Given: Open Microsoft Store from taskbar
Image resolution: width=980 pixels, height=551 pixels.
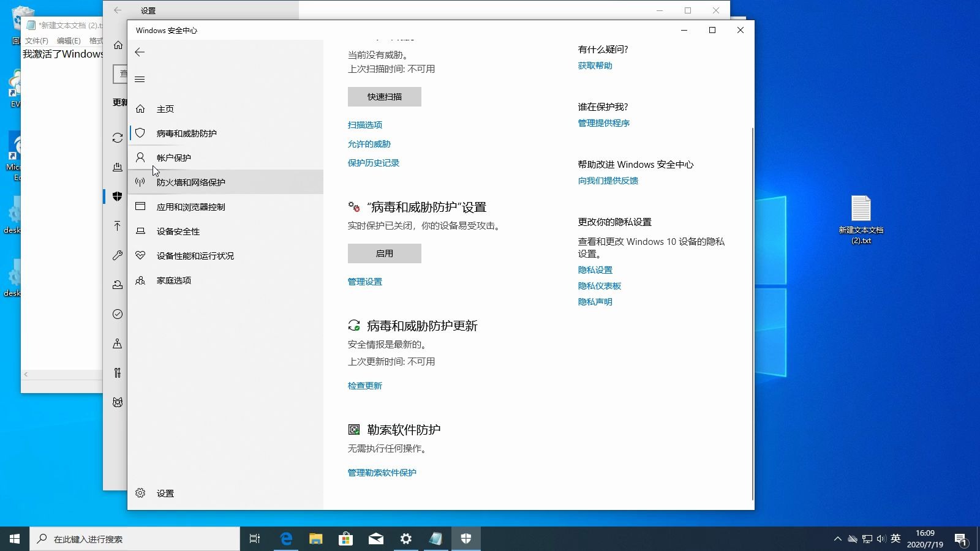Looking at the screenshot, I should pyautogui.click(x=345, y=539).
